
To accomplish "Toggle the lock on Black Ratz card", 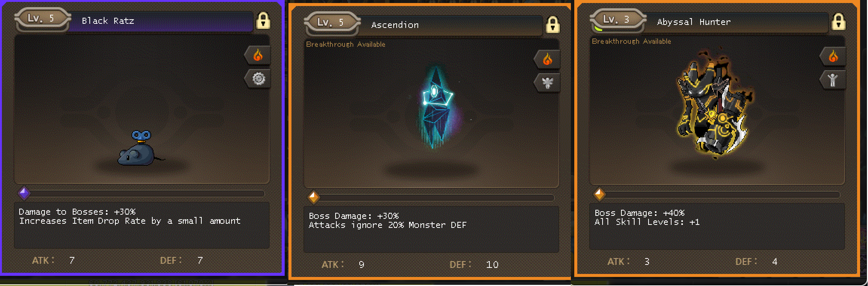I will 263,21.
